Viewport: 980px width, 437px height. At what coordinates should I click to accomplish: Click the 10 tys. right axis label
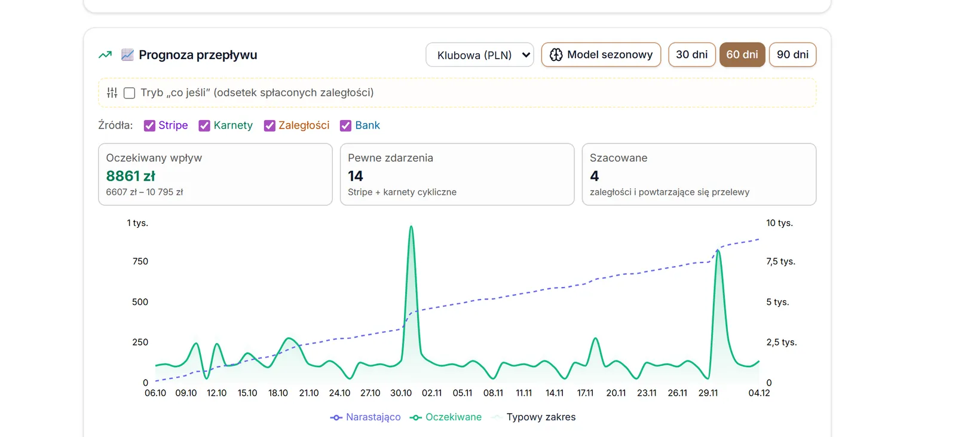[x=779, y=223]
